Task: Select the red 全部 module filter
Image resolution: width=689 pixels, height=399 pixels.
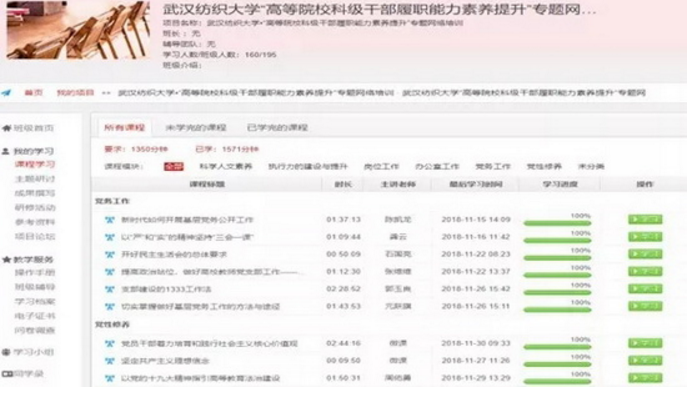Action: click(174, 167)
